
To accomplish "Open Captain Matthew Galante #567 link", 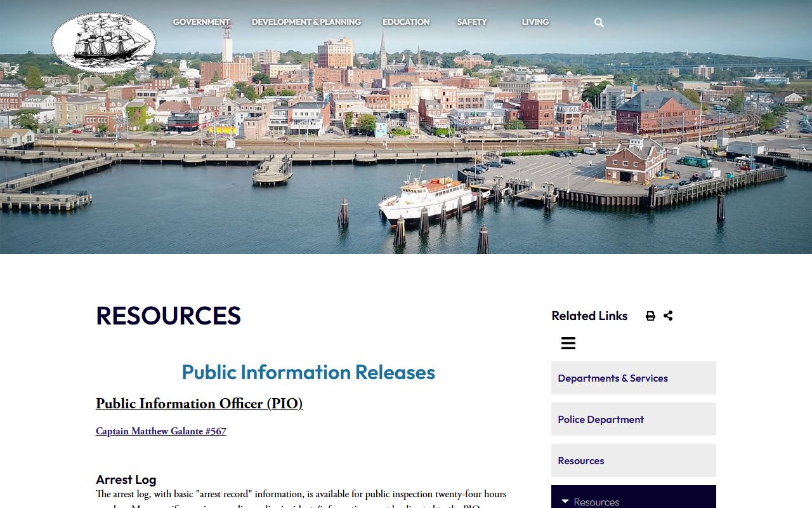I will tap(161, 431).
